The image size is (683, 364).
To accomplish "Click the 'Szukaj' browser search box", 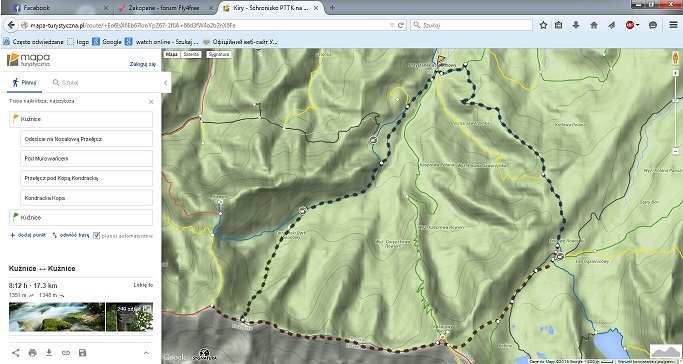I will [472, 25].
